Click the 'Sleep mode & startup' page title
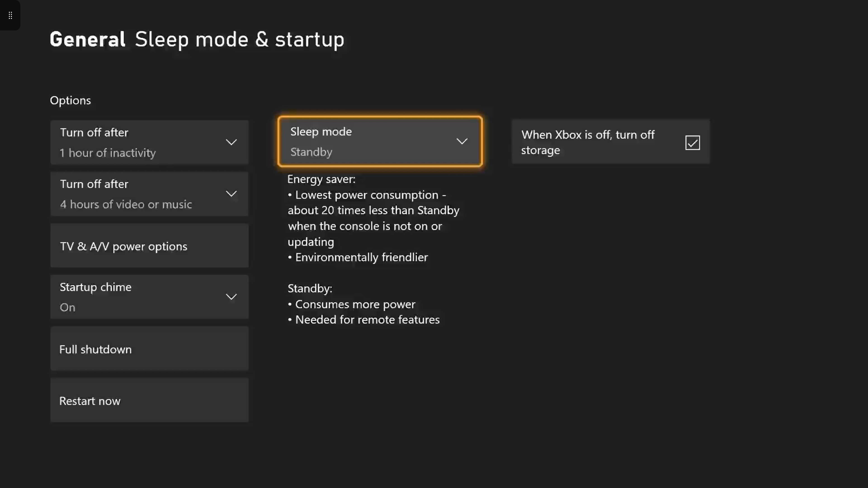The height and width of the screenshot is (488, 868). [239, 39]
